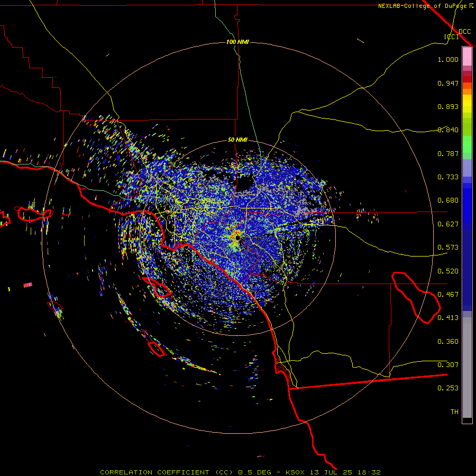Click the 0.947 value on the color scale

(448, 83)
